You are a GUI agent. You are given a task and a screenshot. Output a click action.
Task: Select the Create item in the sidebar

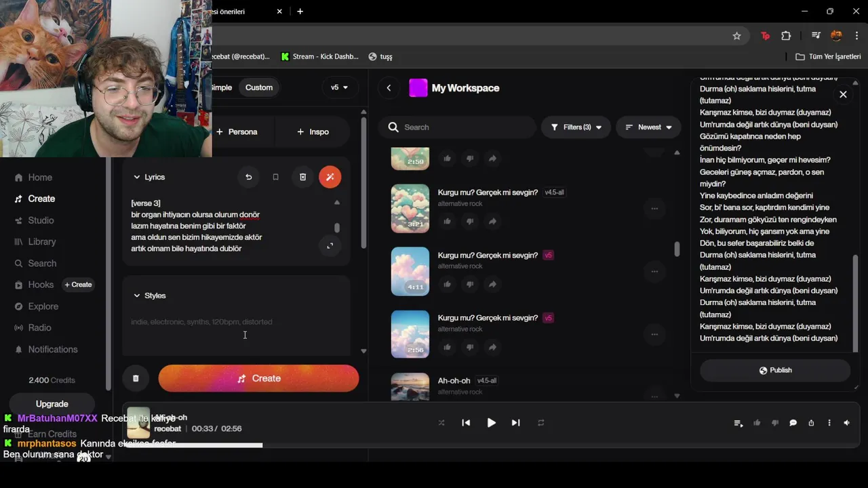35,199
